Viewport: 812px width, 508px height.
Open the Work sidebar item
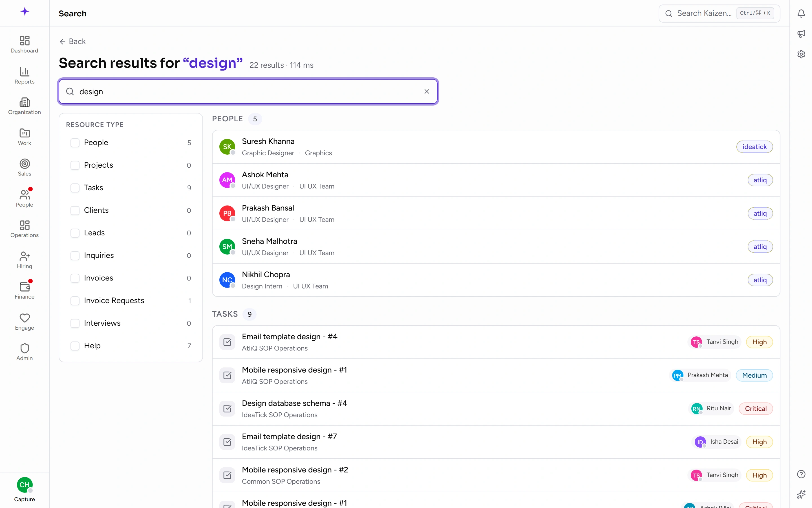(25, 137)
